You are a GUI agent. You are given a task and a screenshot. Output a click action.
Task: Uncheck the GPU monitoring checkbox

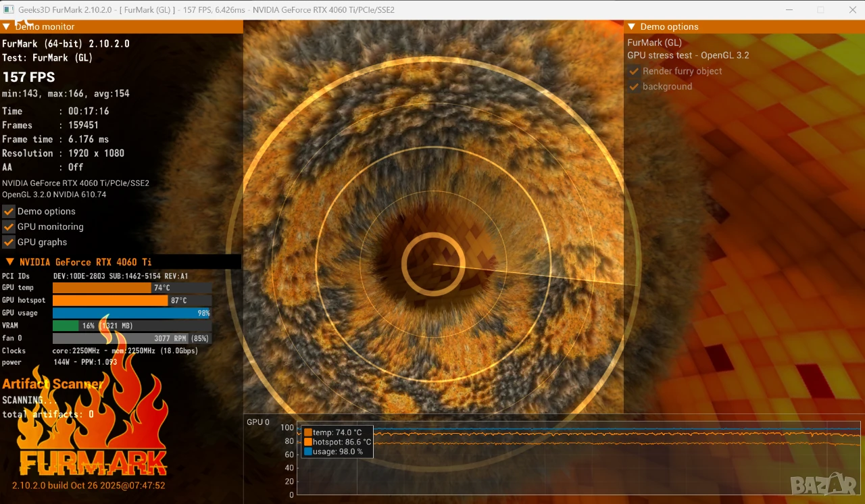[x=9, y=227]
